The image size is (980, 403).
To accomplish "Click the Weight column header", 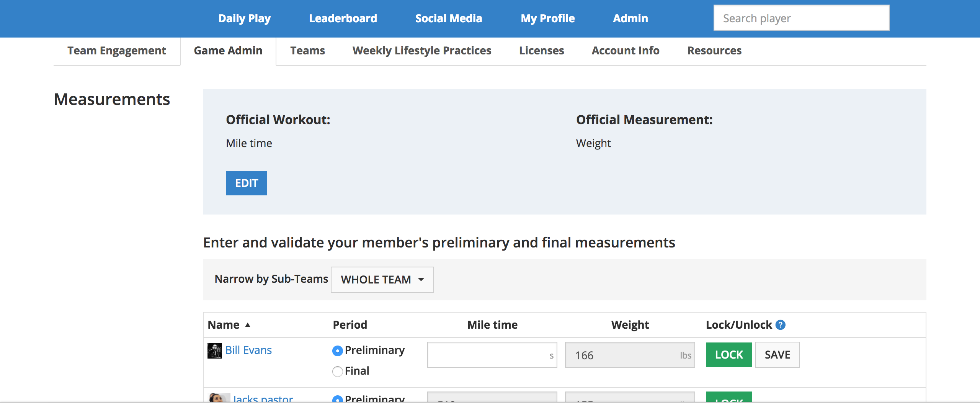I will tap(630, 325).
